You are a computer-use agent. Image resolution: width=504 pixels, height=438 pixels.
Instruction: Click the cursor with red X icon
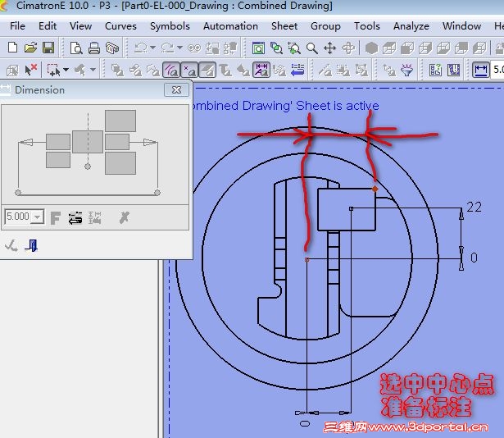point(31,70)
